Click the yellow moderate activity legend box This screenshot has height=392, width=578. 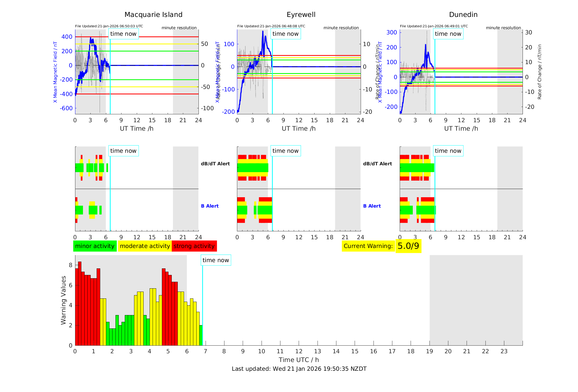click(x=145, y=246)
